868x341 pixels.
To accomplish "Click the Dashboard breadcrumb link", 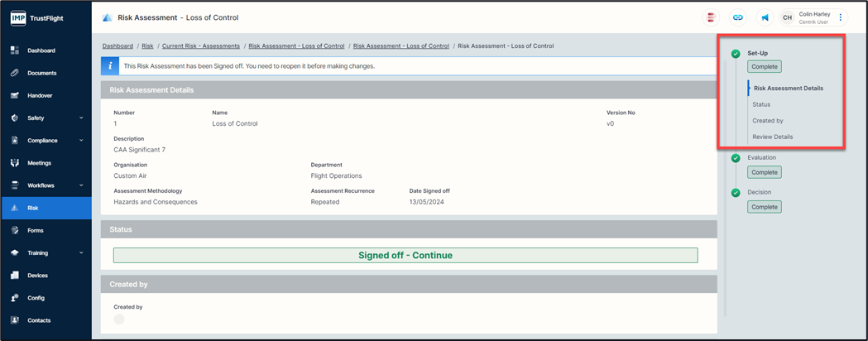I will point(117,46).
